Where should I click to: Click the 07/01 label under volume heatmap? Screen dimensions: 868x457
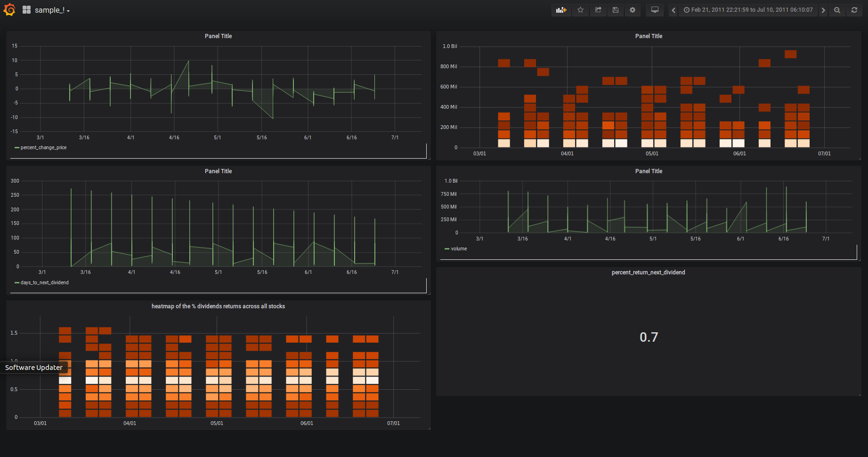click(824, 154)
